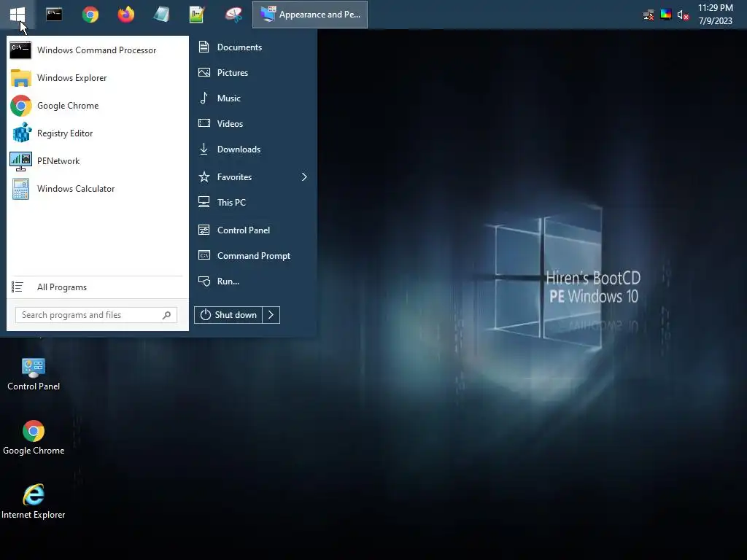Launch Windows Command Processor
This screenshot has height=560, width=747.
click(x=97, y=50)
